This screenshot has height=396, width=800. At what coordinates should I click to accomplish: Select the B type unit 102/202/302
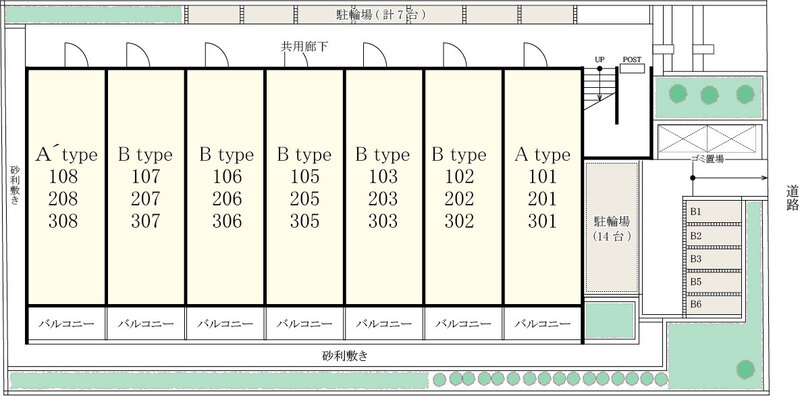[463, 187]
